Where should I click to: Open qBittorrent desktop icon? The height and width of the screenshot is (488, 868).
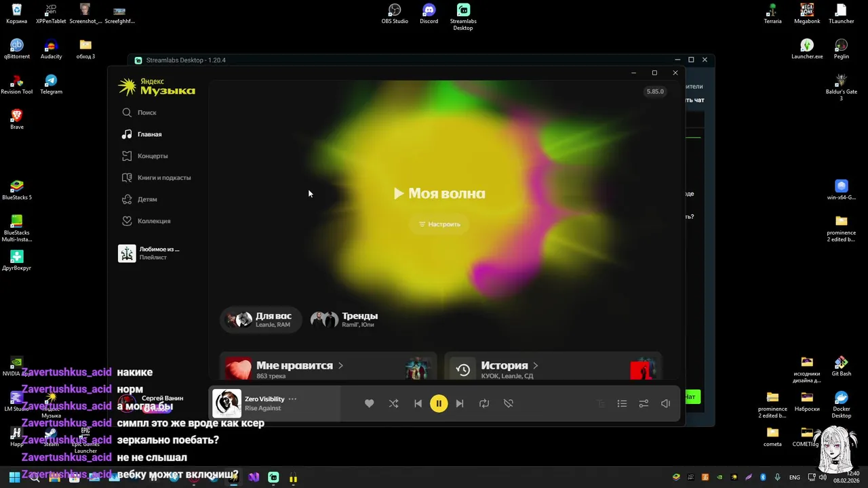[17, 49]
